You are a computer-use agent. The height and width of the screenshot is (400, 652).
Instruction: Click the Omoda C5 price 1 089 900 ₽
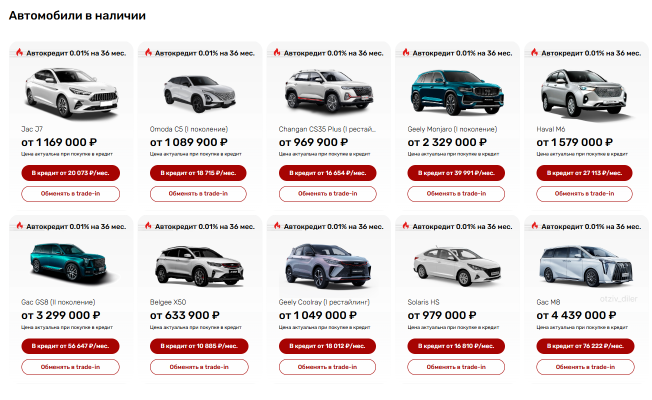pos(189,142)
